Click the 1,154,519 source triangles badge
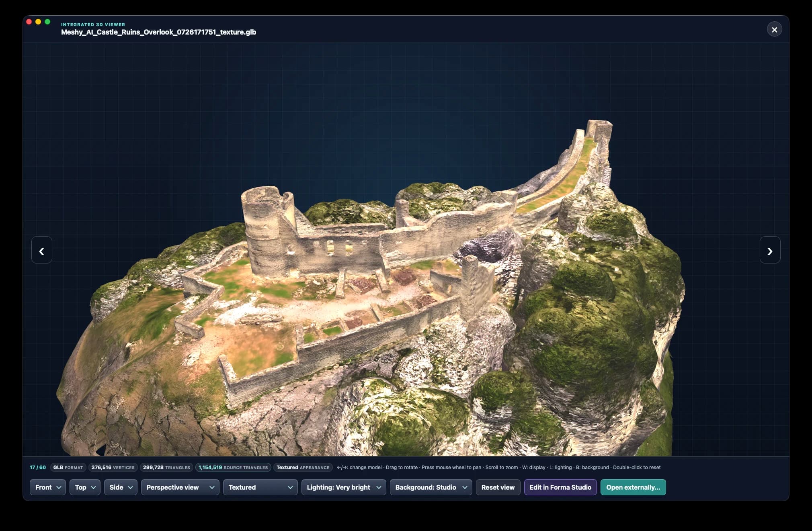 (x=233, y=468)
